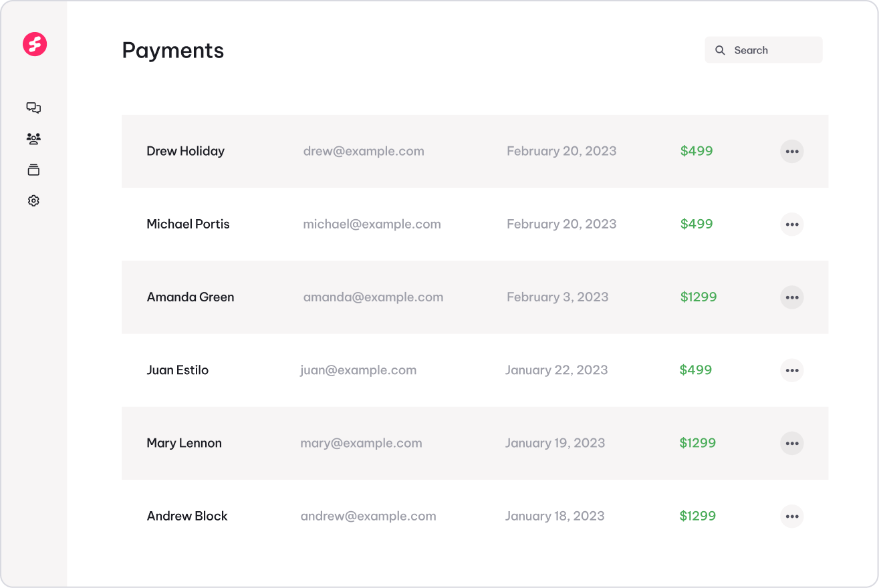
Task: Click the pink app logo in sidebar
Action: [x=34, y=44]
